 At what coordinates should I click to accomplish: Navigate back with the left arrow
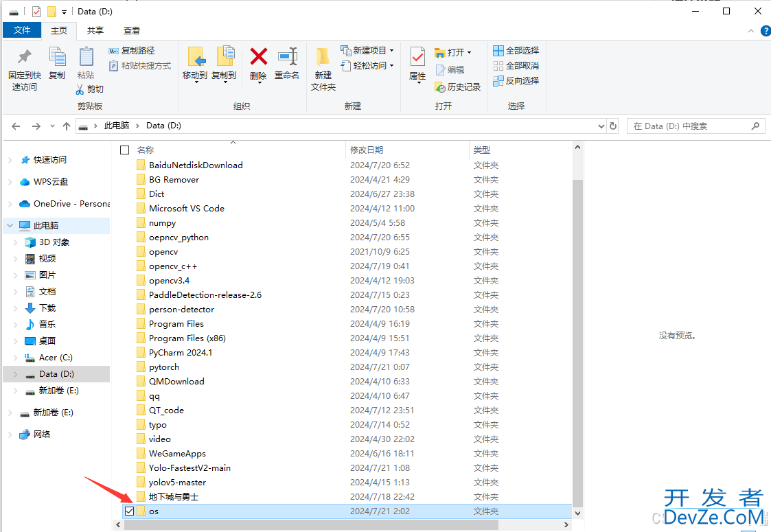point(16,126)
